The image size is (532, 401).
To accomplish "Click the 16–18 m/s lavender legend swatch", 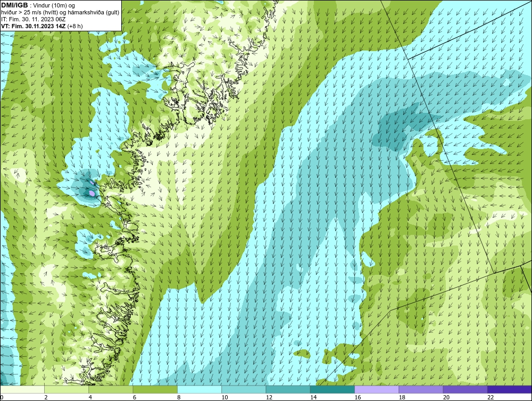I will coord(377,389).
